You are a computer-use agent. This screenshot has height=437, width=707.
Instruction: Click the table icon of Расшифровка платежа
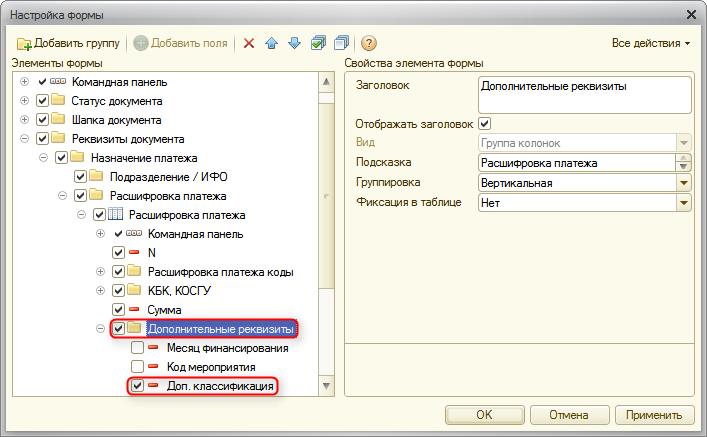(115, 214)
